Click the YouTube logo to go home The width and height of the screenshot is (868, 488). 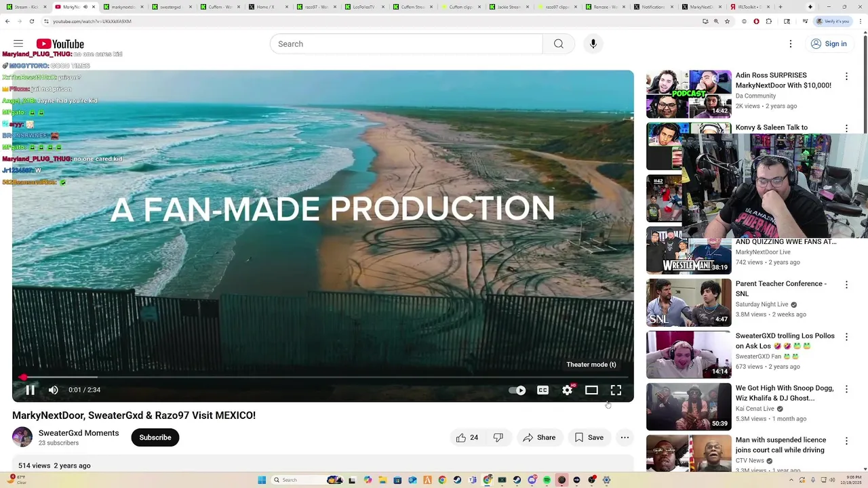pos(60,44)
